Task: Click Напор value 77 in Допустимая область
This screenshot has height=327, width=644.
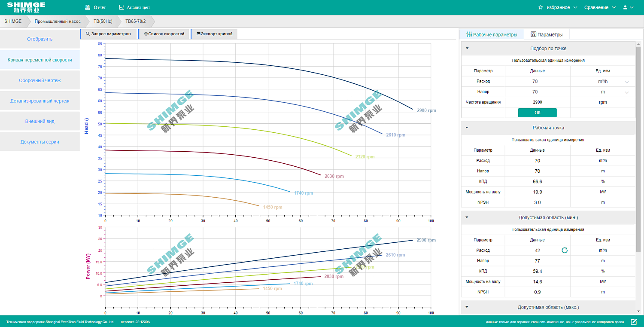Action: [538, 261]
